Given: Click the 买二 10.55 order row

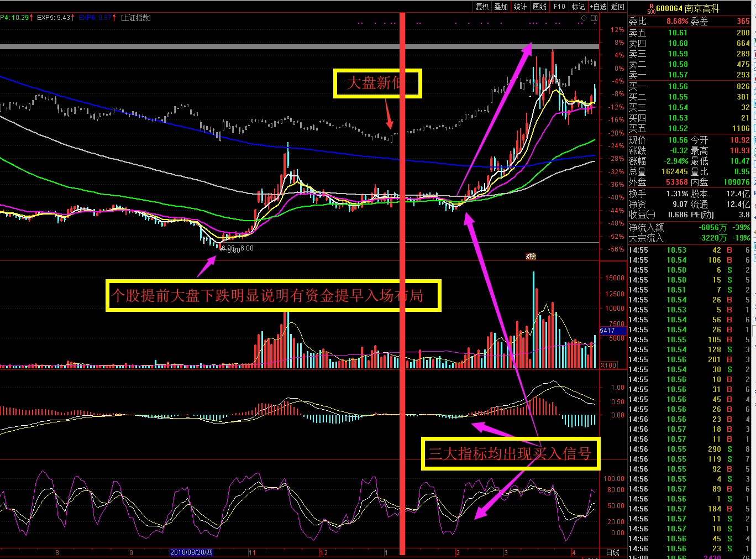Looking at the screenshot, I should coord(689,97).
